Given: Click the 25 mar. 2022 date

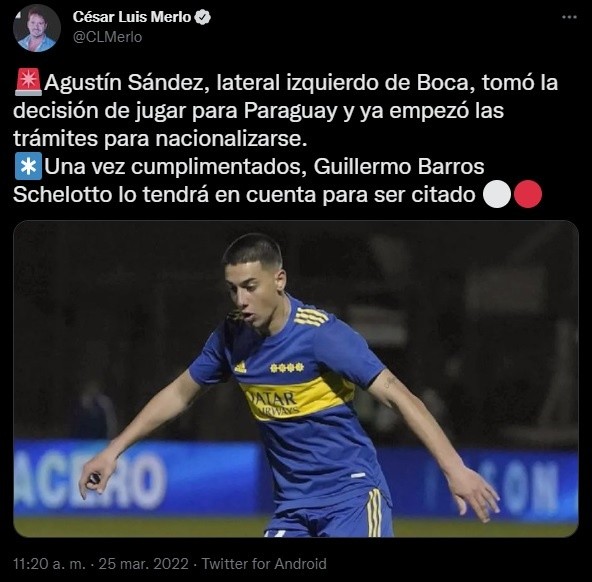Looking at the screenshot, I should 143,564.
